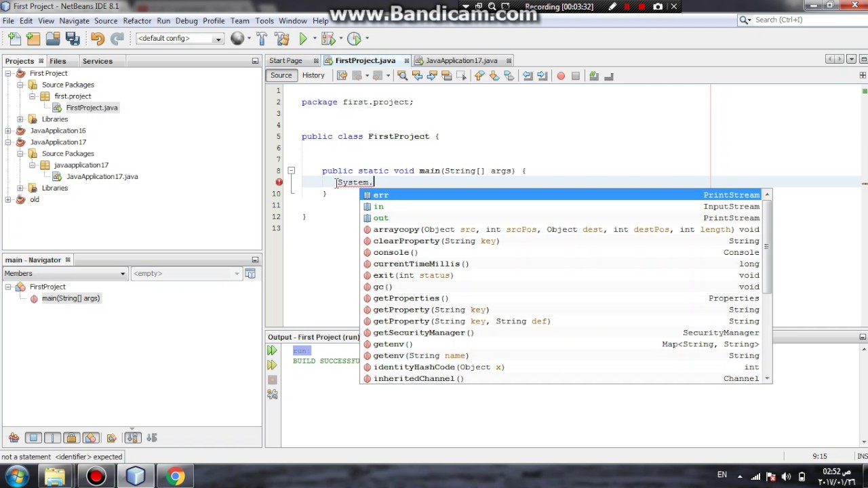Switch to the Services tab
868x488 pixels.
click(98, 61)
